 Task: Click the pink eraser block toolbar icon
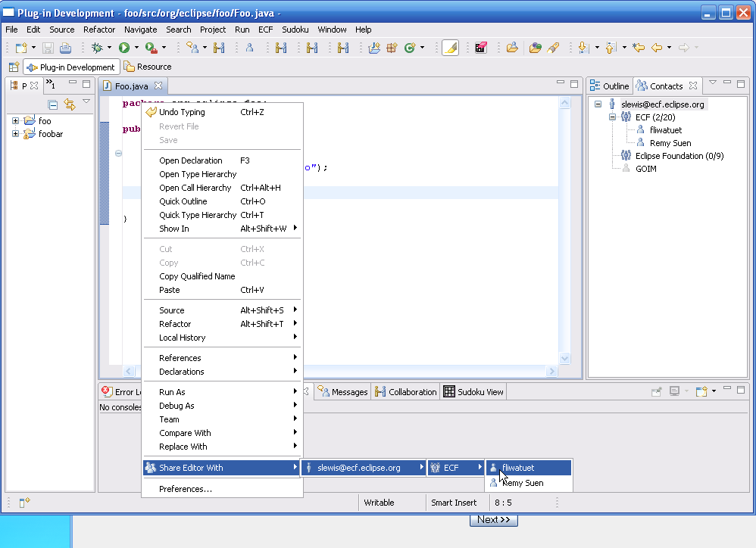481,48
